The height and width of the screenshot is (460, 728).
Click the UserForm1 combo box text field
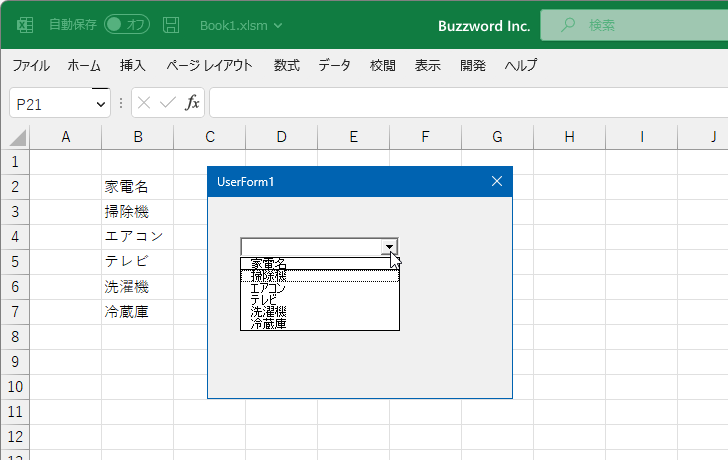(x=311, y=246)
